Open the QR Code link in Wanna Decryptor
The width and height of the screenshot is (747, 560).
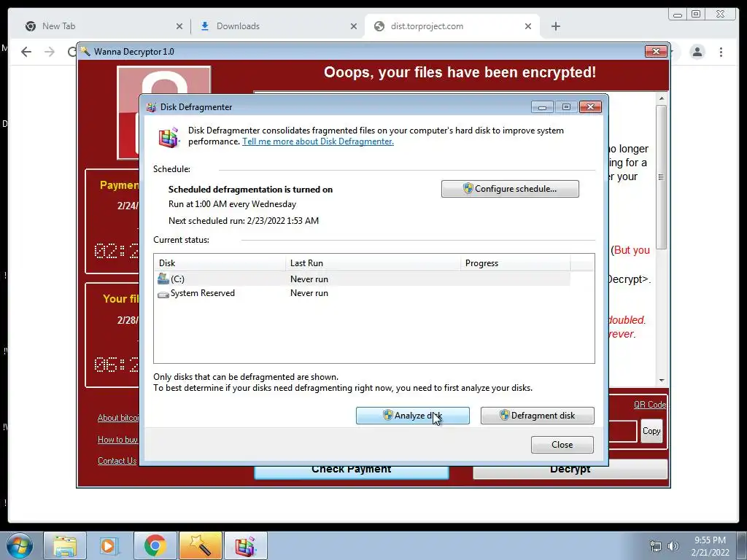coord(650,405)
